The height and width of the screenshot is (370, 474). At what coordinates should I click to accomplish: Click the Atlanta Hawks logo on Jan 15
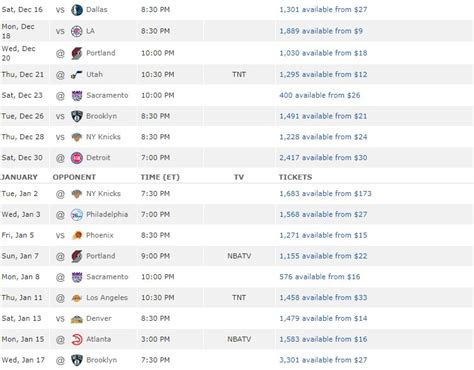(77, 339)
